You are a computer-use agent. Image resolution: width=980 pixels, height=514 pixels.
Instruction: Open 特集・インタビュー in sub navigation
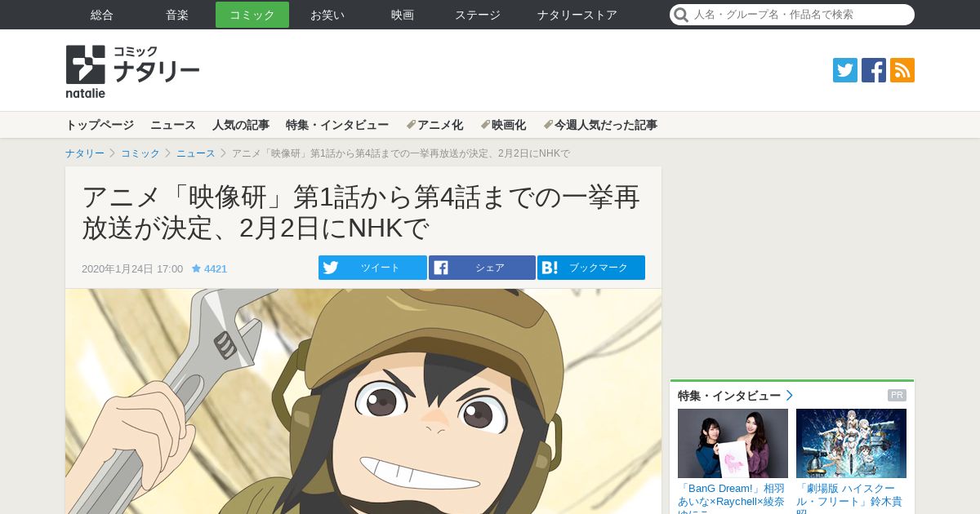click(x=337, y=125)
